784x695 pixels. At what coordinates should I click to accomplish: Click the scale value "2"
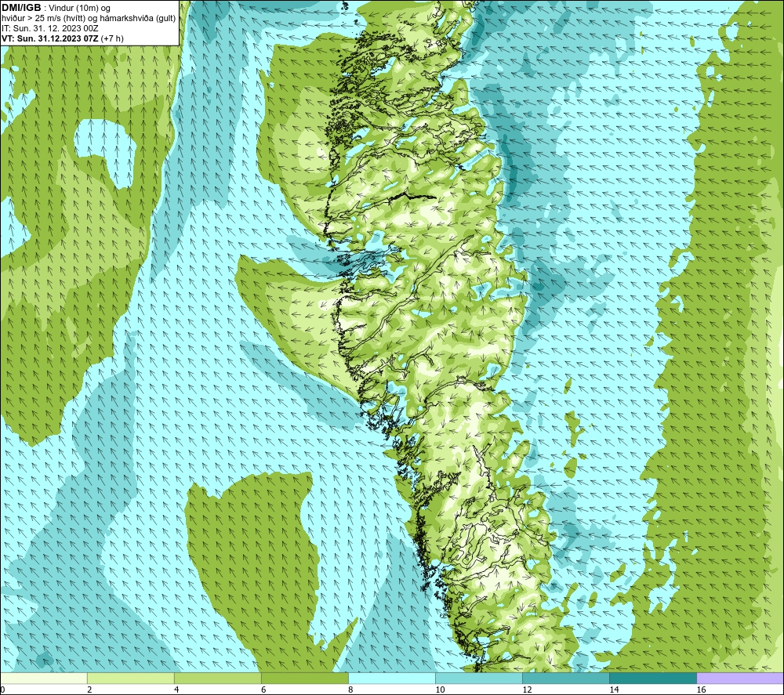pos(89,690)
